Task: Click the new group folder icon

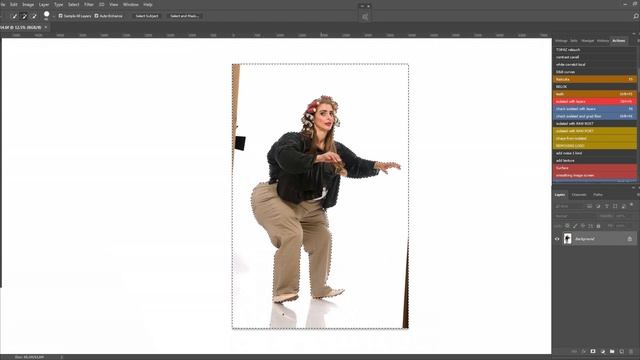Action: (x=612, y=351)
